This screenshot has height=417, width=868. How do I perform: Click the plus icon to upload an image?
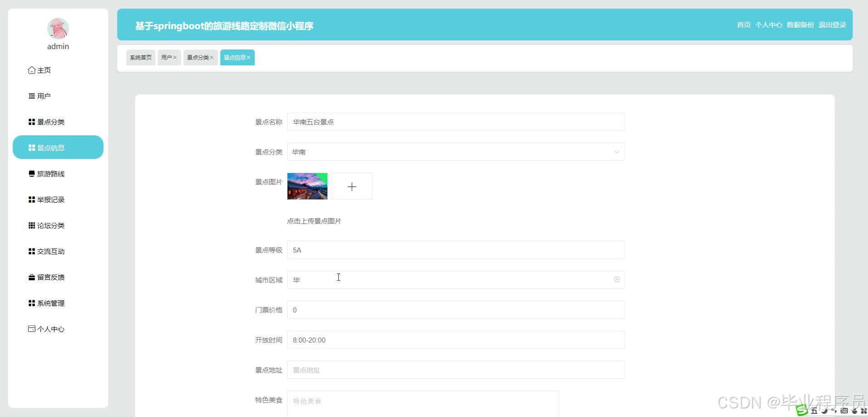click(x=352, y=186)
